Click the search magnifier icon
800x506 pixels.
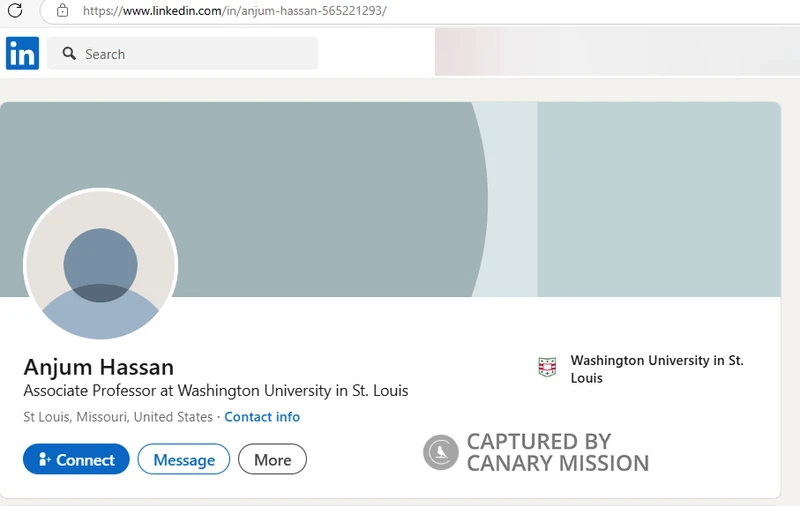click(69, 54)
